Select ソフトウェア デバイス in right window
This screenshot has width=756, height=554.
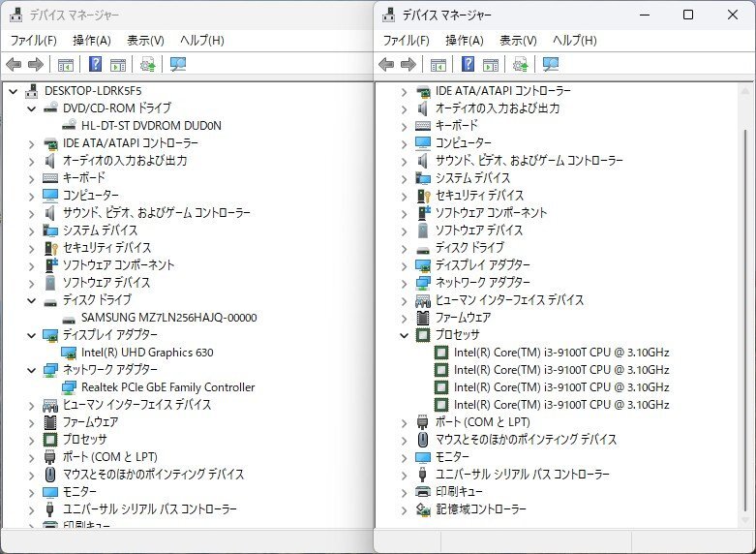tap(479, 231)
